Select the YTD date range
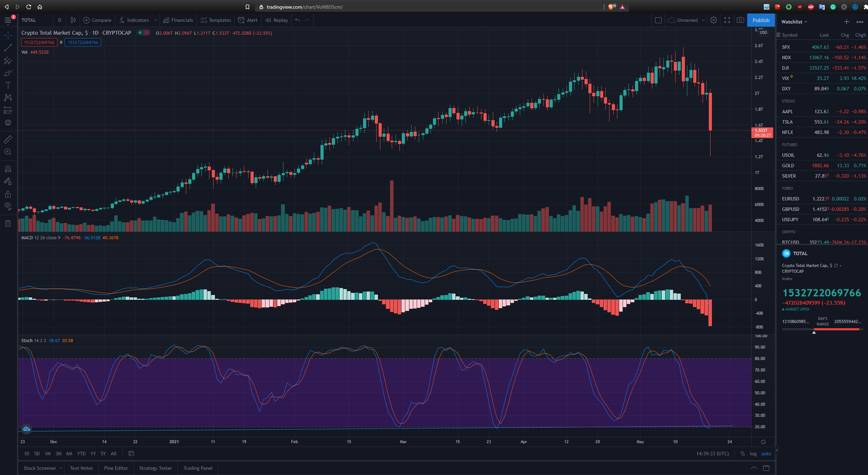The image size is (868, 475). coord(81,454)
